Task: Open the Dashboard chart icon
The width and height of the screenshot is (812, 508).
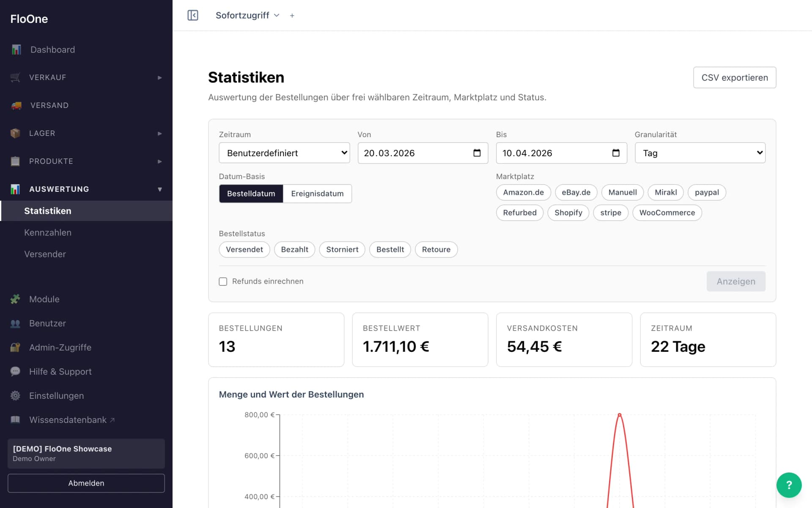Action: [16, 50]
